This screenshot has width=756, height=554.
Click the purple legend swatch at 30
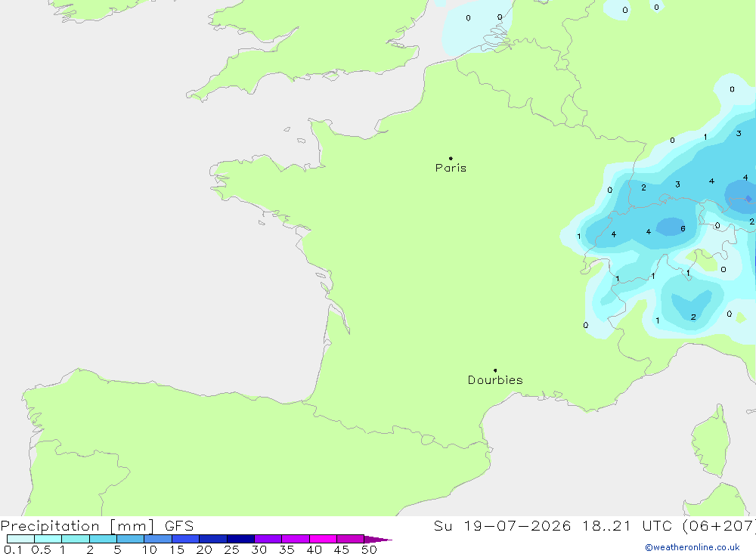click(x=268, y=539)
